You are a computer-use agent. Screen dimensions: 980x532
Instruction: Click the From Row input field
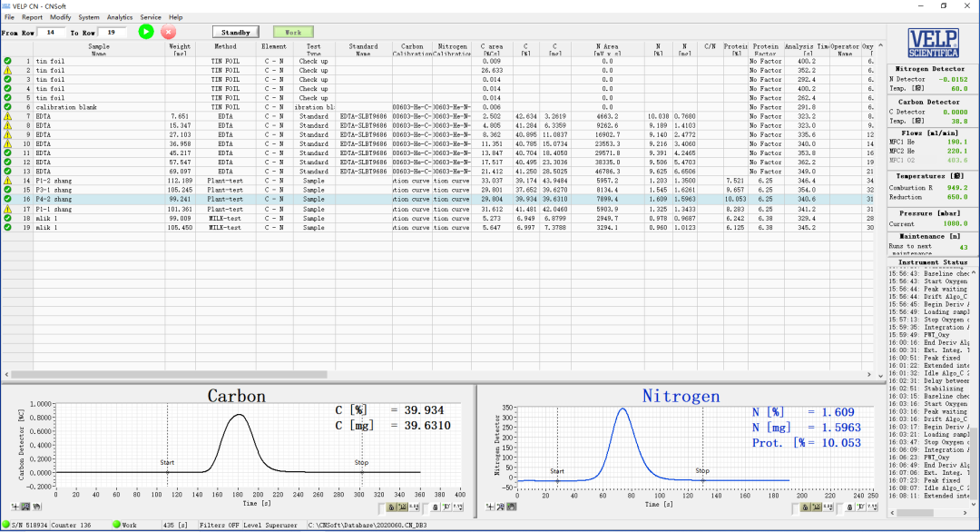(50, 32)
